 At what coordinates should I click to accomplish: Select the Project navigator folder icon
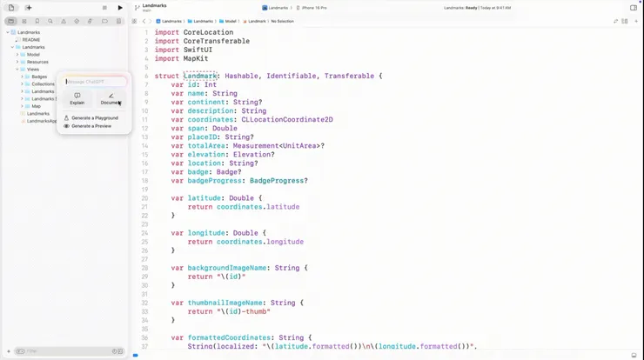11,21
